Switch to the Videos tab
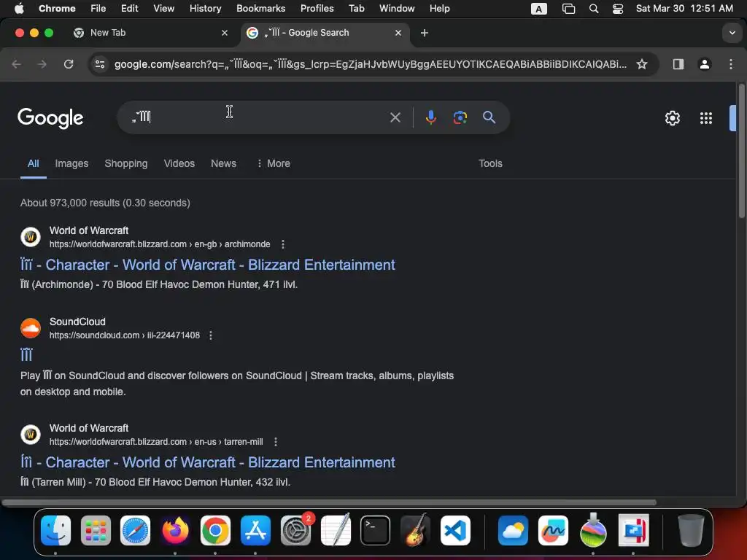The height and width of the screenshot is (560, 747). pos(179,163)
